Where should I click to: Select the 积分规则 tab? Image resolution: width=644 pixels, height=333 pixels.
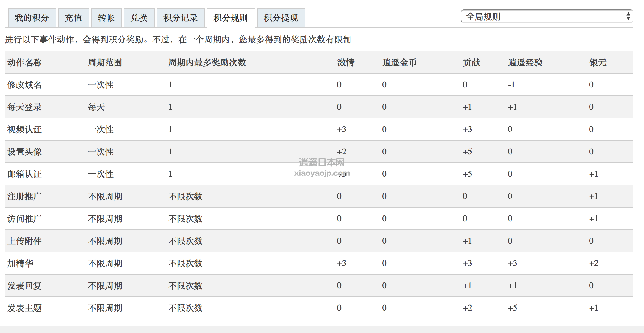point(231,18)
